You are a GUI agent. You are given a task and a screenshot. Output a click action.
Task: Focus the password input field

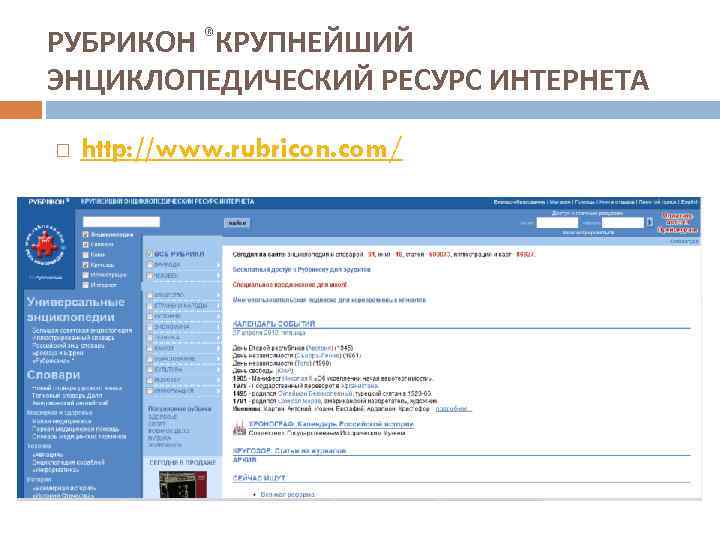click(x=623, y=223)
